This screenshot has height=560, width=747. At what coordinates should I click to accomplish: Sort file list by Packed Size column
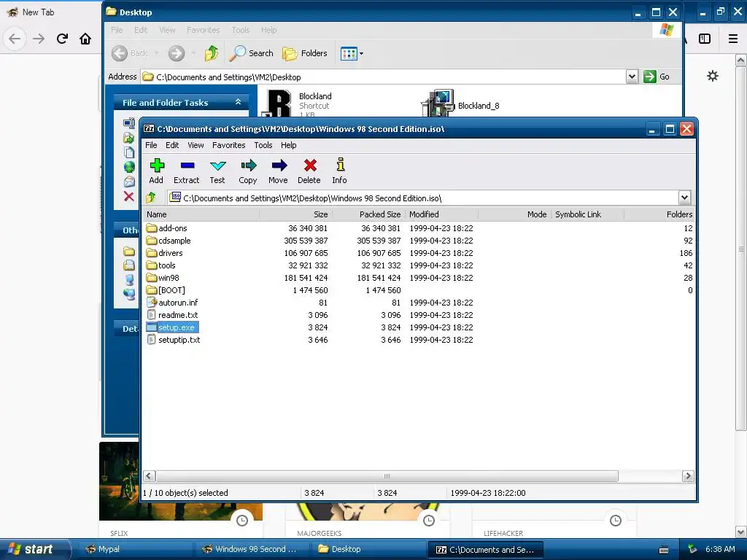[x=368, y=214]
